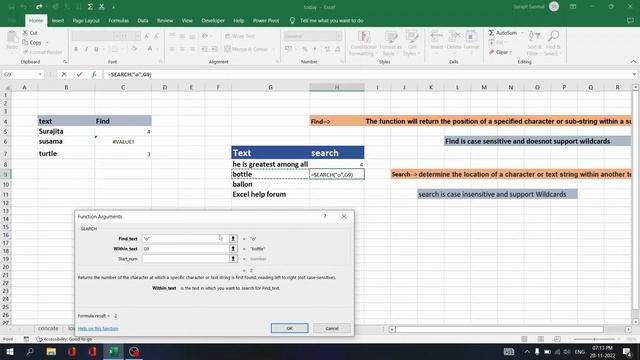Click collapse-dialog button beside Within_text field
The width and height of the screenshot is (640, 360).
(233, 249)
